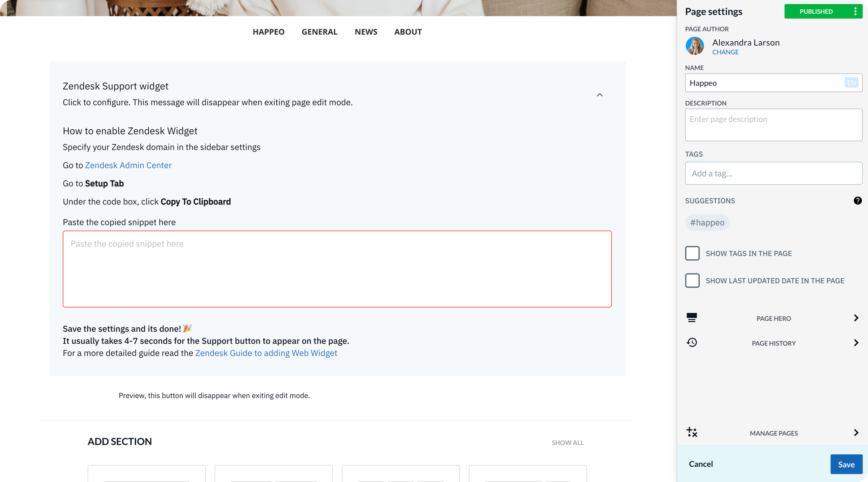This screenshot has width=868, height=482.
Task: Open the Page Hero settings panel
Action: [x=774, y=318]
